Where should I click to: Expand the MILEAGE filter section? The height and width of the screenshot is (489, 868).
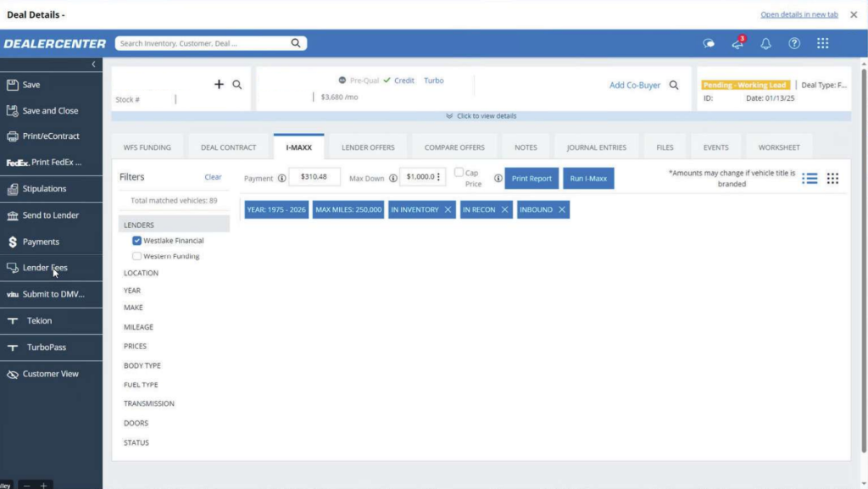(x=138, y=327)
